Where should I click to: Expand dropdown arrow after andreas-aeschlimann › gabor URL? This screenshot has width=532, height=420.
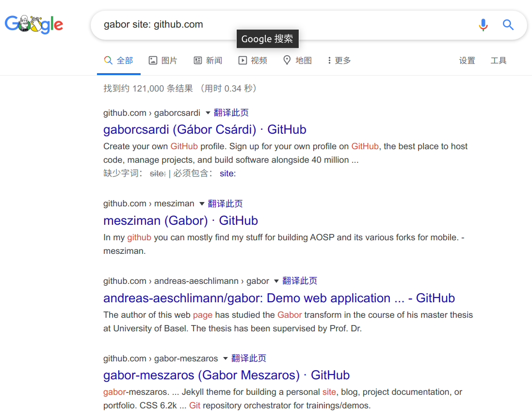(x=276, y=281)
